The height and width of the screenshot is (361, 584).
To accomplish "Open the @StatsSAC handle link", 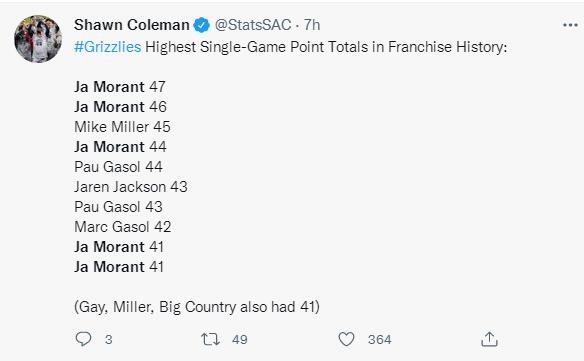I will pos(253,25).
